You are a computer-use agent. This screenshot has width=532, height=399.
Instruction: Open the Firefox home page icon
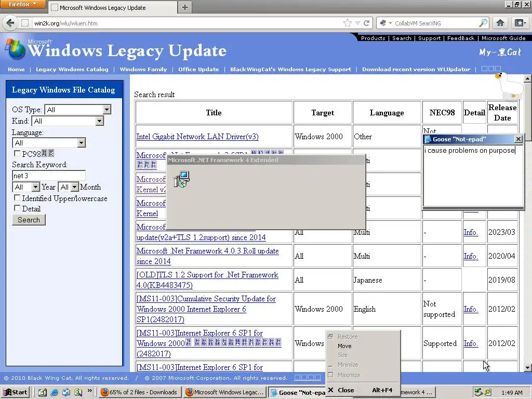pos(500,23)
